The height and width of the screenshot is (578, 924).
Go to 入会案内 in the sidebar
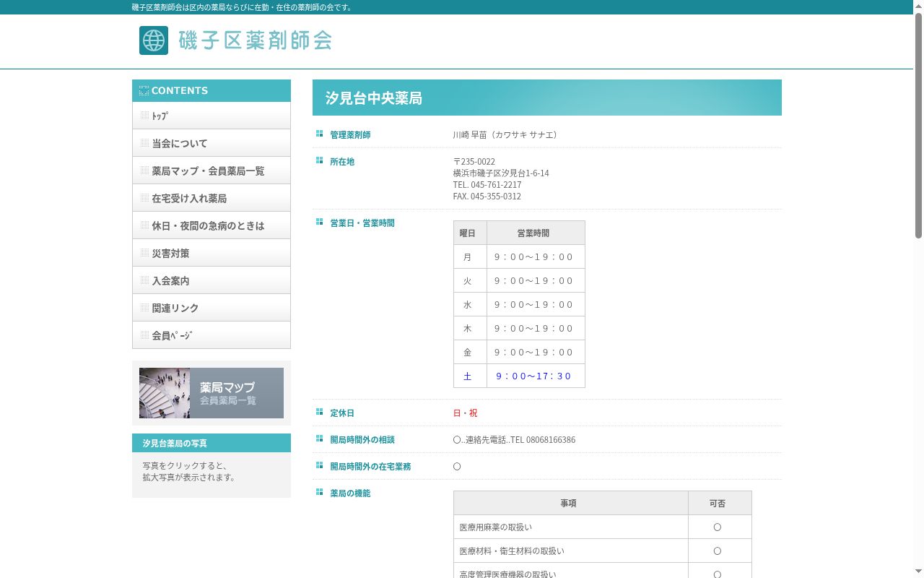[212, 280]
